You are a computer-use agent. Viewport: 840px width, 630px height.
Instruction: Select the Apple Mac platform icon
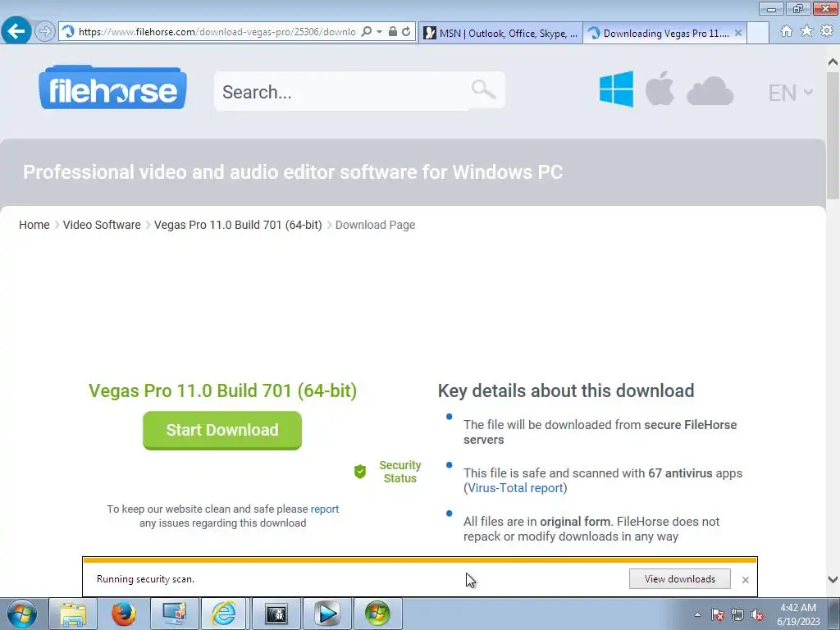(660, 88)
